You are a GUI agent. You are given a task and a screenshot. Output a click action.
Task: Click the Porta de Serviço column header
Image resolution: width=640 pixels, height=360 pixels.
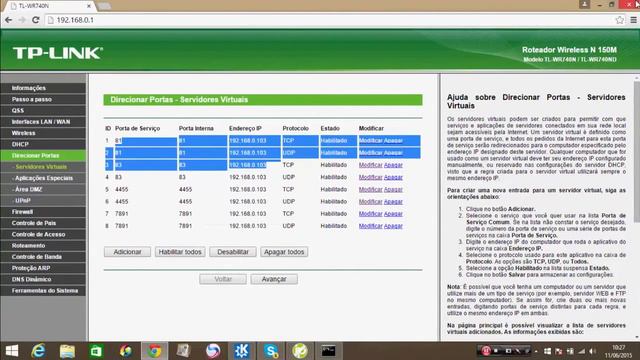click(x=138, y=128)
